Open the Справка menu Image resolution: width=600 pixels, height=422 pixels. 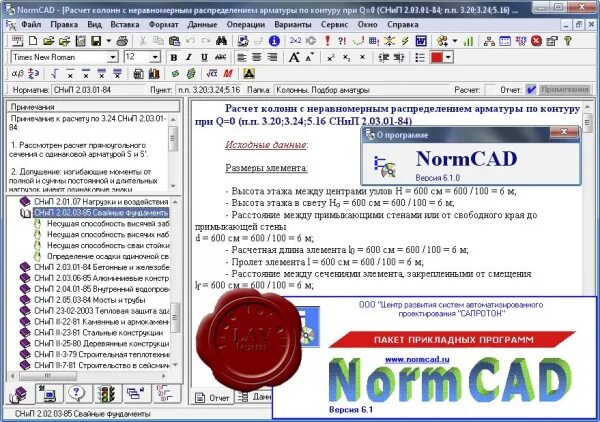[x=403, y=24]
